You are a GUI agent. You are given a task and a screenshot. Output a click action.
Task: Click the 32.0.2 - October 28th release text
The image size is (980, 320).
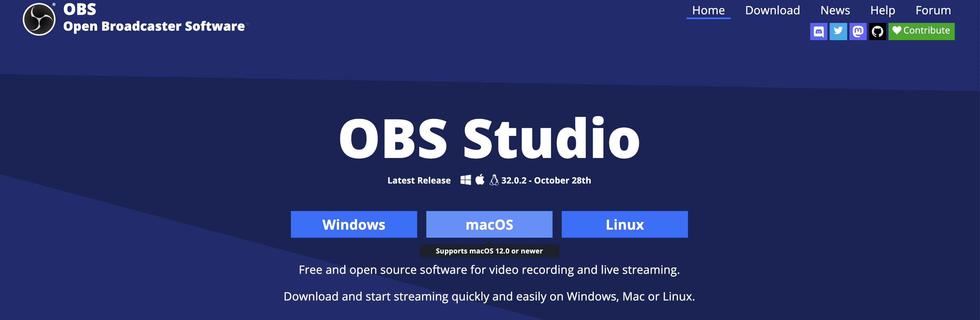546,181
